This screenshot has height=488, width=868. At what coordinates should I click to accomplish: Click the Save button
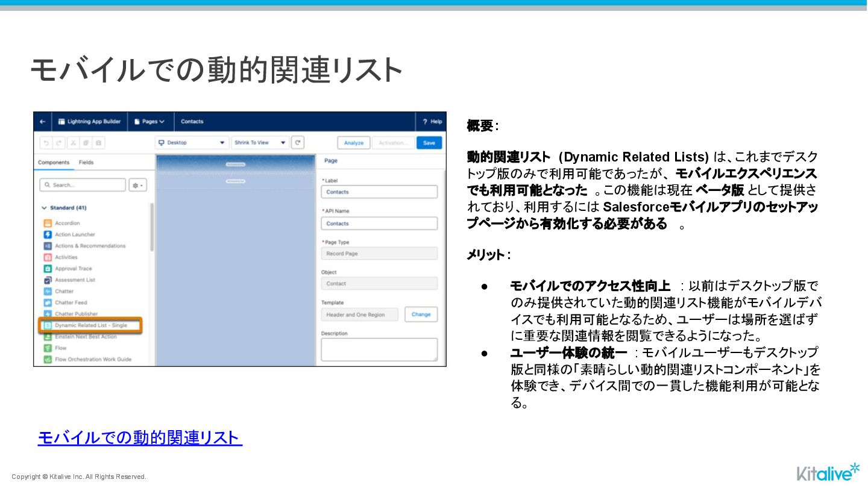pos(429,143)
